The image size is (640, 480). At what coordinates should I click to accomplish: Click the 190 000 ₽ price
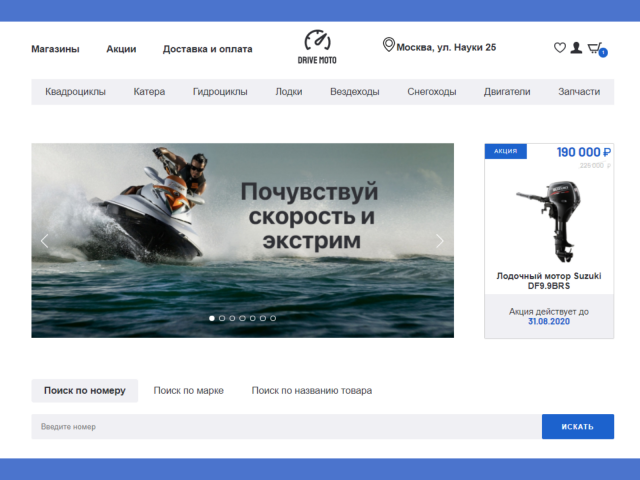pyautogui.click(x=584, y=152)
